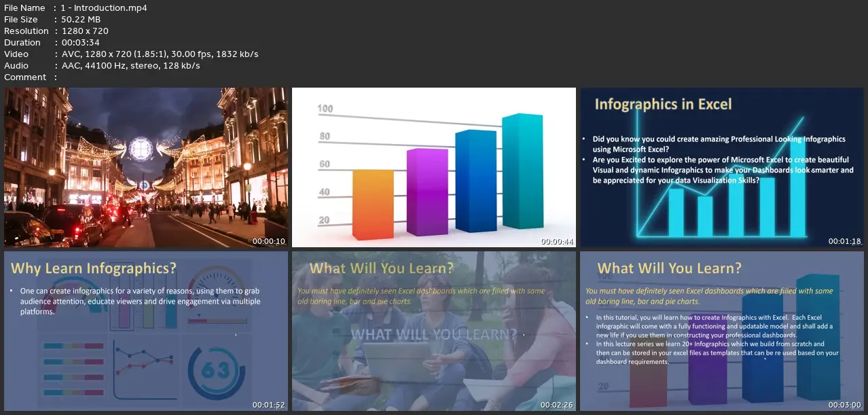This screenshot has width=868, height=415.
Task: Click the file name value '1 - Introduction.mp4'
Action: (x=104, y=8)
